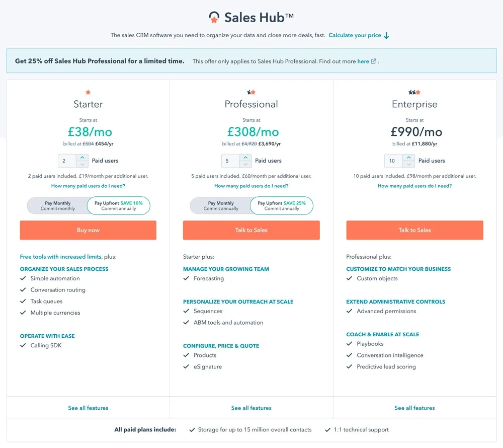The height and width of the screenshot is (448, 503).
Task: Expand See all features for Professional
Action: [x=251, y=408]
